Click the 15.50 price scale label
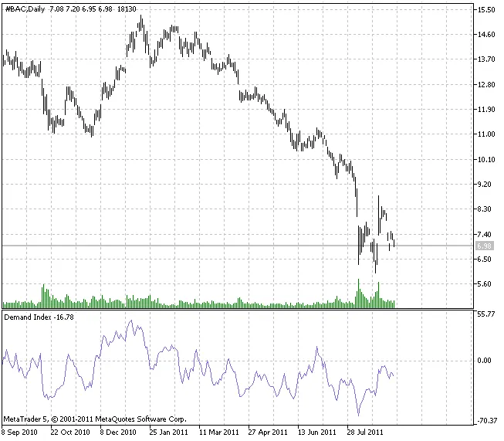Image resolution: width=504 pixels, height=441 pixels. [x=486, y=10]
